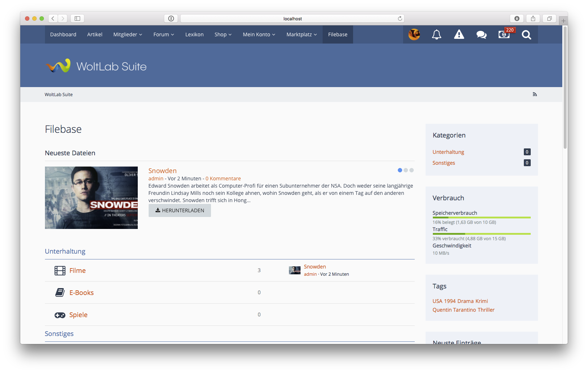Click the Snowden movie poster thumbnail
Viewport: 588px width, 373px height.
pos(91,198)
